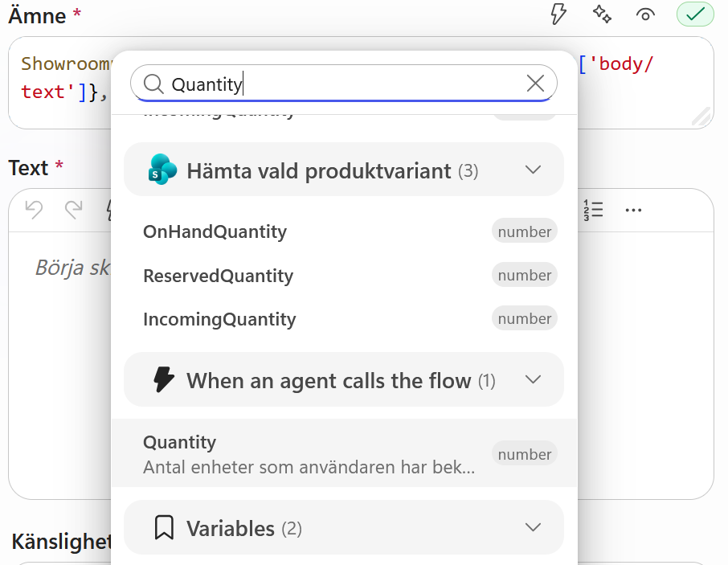
Task: Select Quantity from agent flow trigger
Action: pos(344,453)
